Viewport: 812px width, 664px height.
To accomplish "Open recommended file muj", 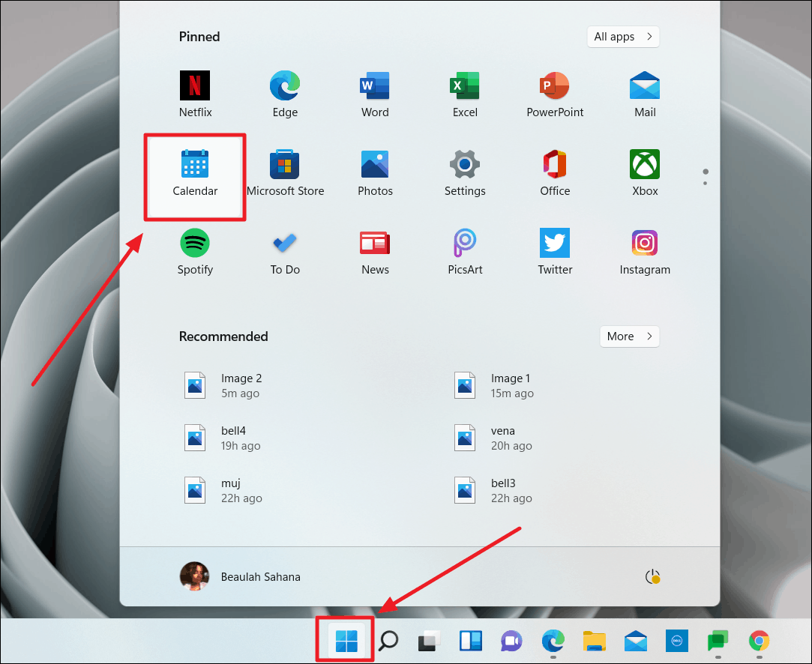I will click(x=223, y=490).
